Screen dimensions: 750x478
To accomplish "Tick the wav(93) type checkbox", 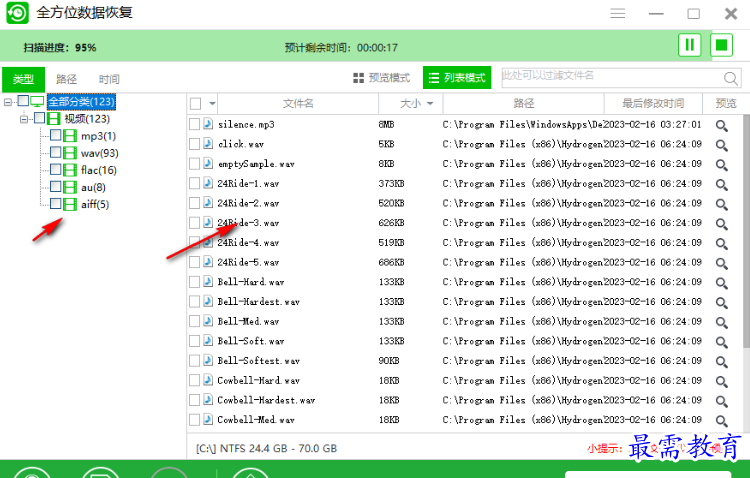I will 55,152.
